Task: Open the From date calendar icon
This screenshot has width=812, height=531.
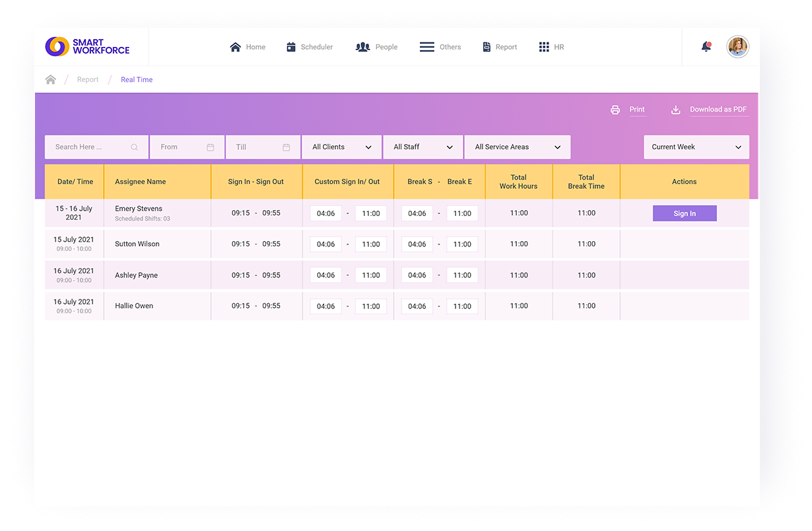Action: 211,147
